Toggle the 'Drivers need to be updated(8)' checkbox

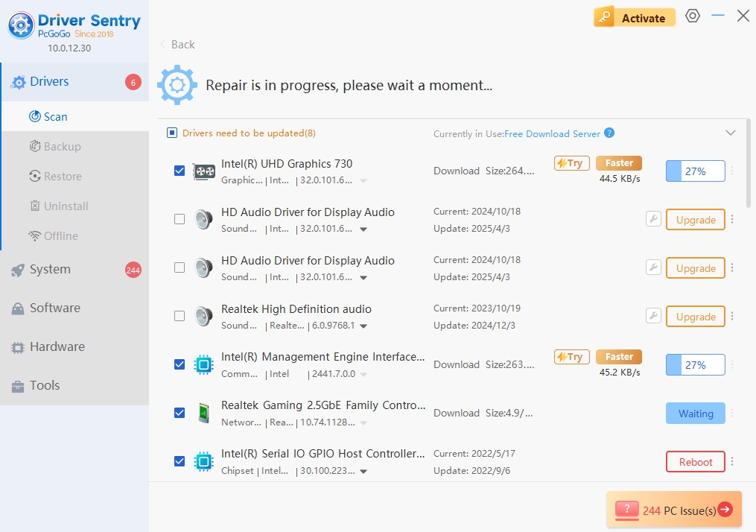click(x=172, y=133)
